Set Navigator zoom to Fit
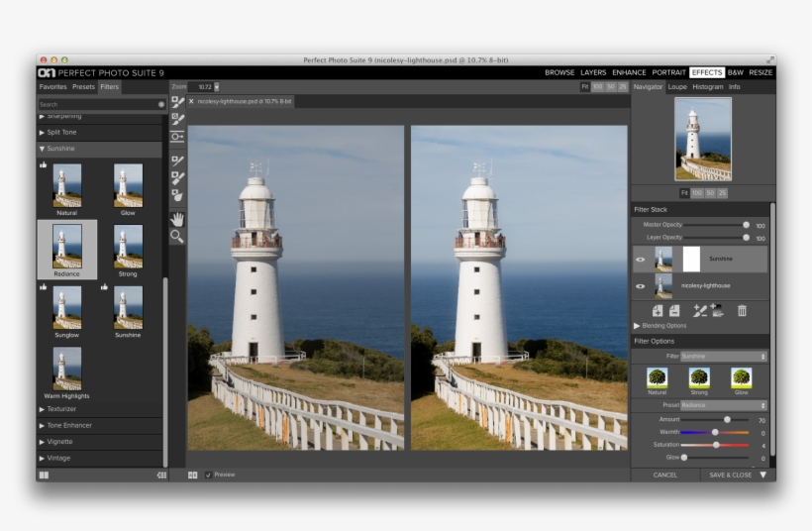Image resolution: width=812 pixels, height=531 pixels. pos(684,193)
